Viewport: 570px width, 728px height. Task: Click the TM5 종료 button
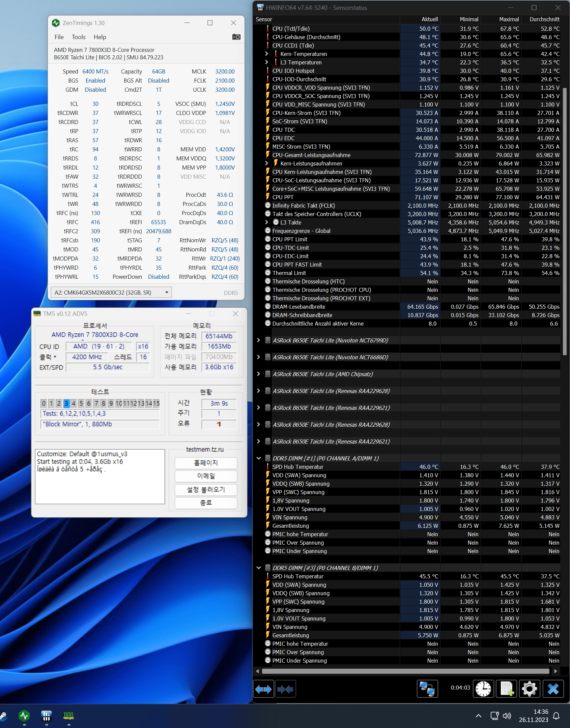coord(206,503)
